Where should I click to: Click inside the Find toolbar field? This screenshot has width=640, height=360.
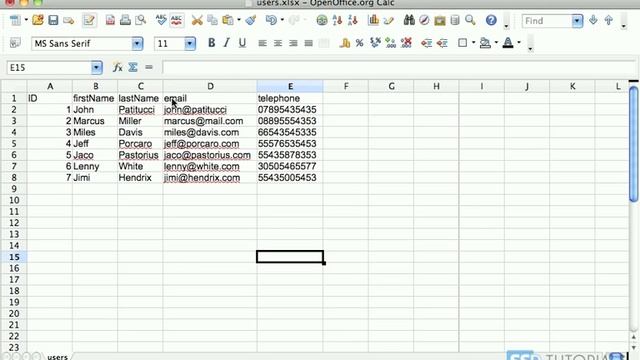[547, 21]
